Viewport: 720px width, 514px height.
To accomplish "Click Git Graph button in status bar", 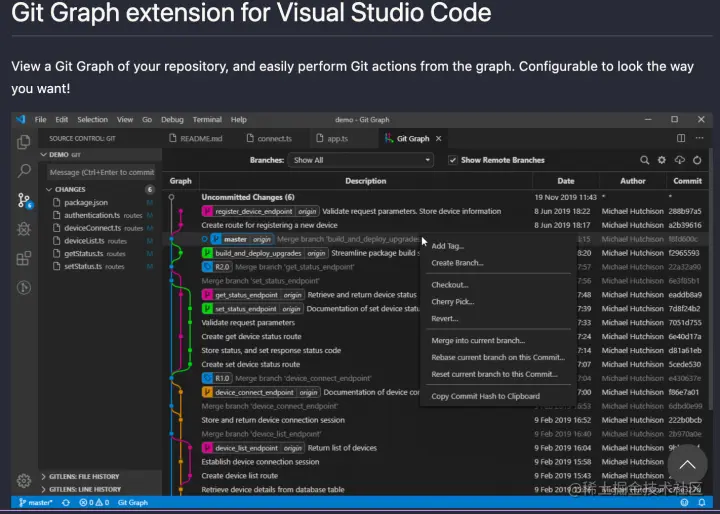I will point(133,503).
